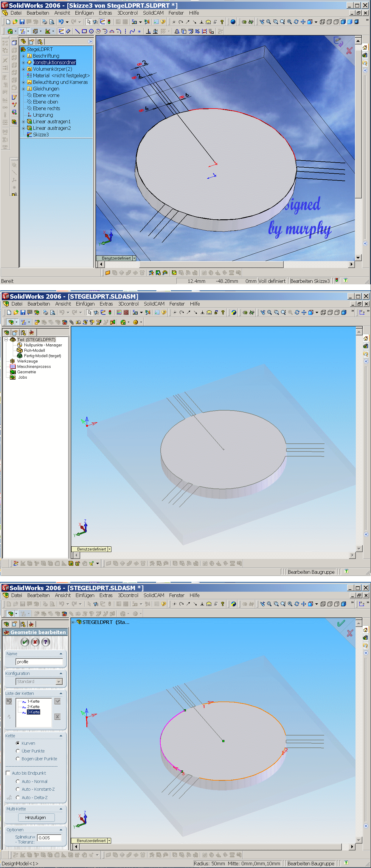The image size is (371, 868).
Task: Select Auto - Konstant-Z radio button
Action: (x=18, y=789)
